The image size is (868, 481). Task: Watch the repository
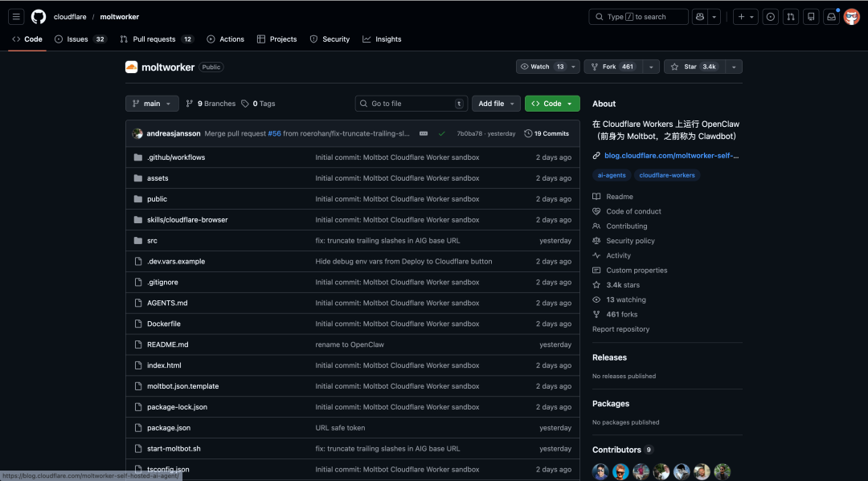[x=542, y=67]
